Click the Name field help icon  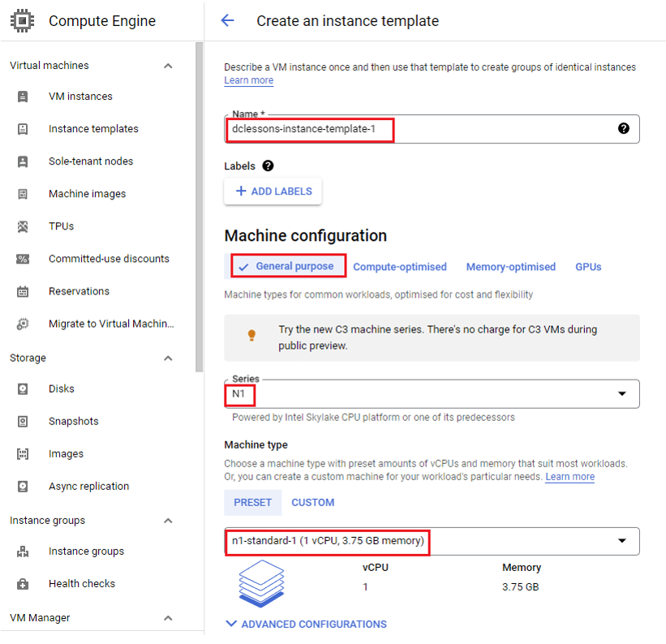(x=623, y=128)
